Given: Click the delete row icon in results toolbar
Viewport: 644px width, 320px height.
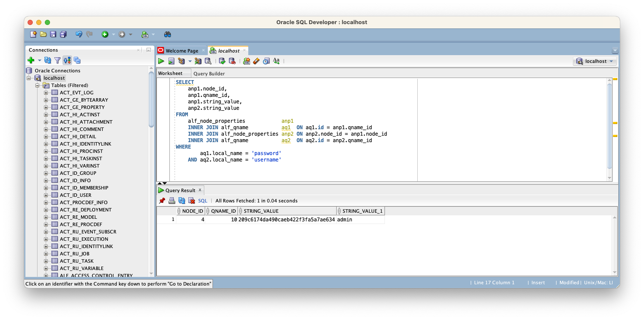Looking at the screenshot, I should point(192,201).
